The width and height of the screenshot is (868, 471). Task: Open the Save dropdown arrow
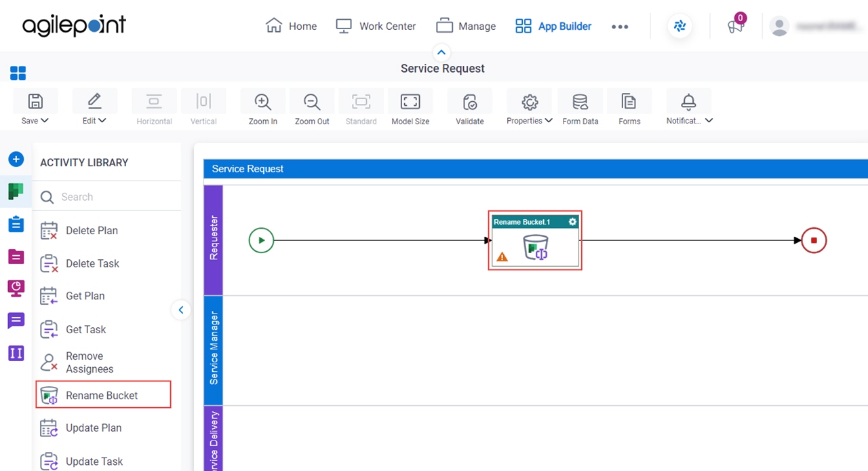coord(45,121)
